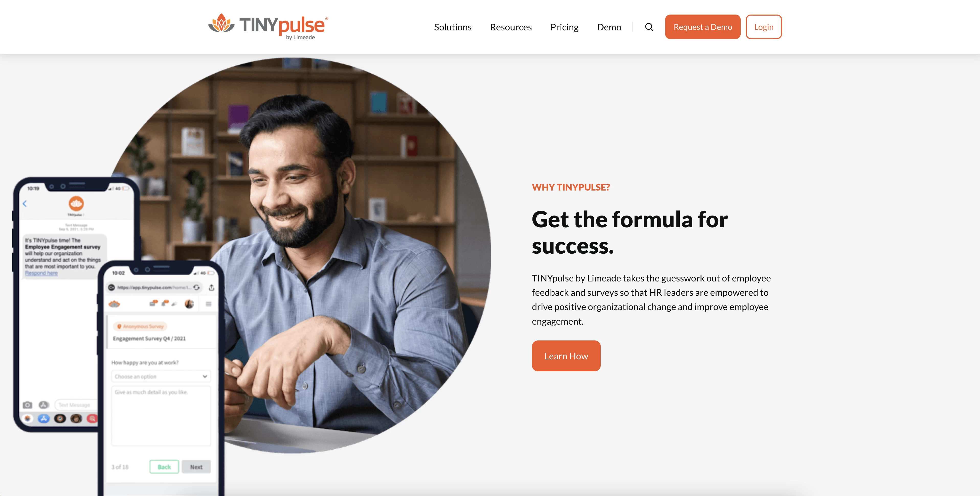Click the Request a Demo button
Screen dimensions: 980x496
pos(703,27)
